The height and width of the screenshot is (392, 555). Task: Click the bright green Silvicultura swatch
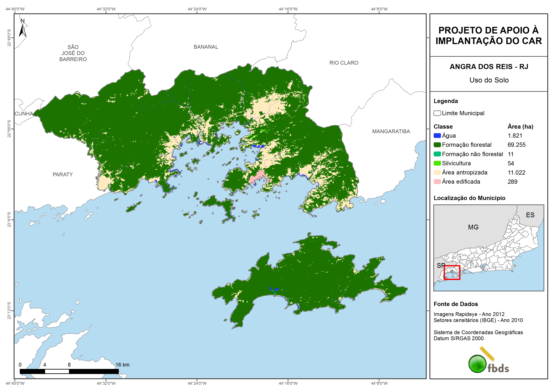pos(437,163)
